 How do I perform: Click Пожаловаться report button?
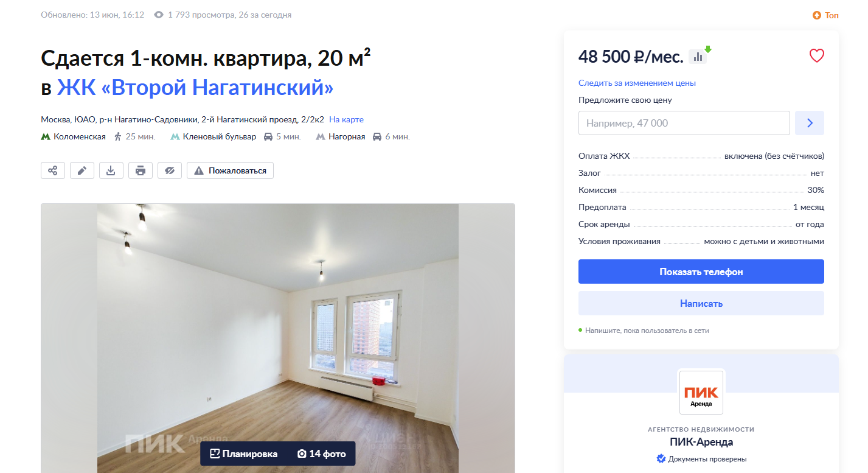[x=231, y=170]
